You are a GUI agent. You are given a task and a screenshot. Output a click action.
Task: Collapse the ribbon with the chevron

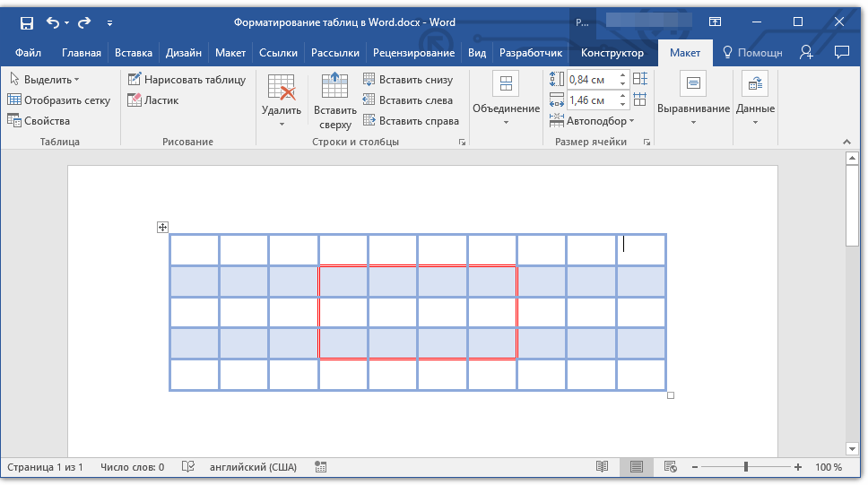click(x=846, y=143)
